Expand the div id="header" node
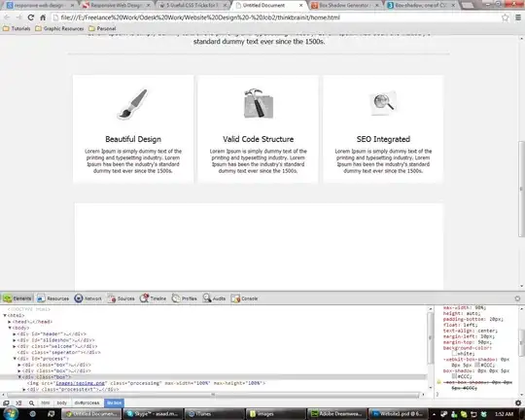 (15, 333)
